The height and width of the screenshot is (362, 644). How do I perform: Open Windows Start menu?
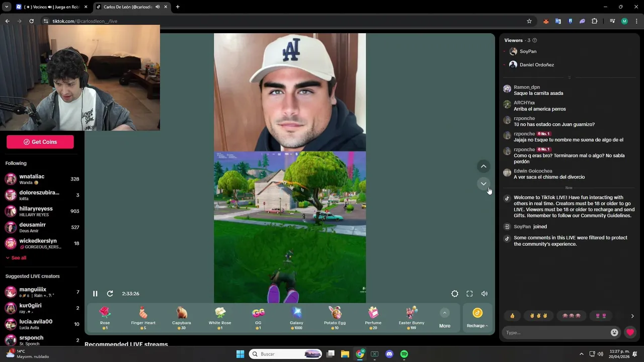(240, 354)
